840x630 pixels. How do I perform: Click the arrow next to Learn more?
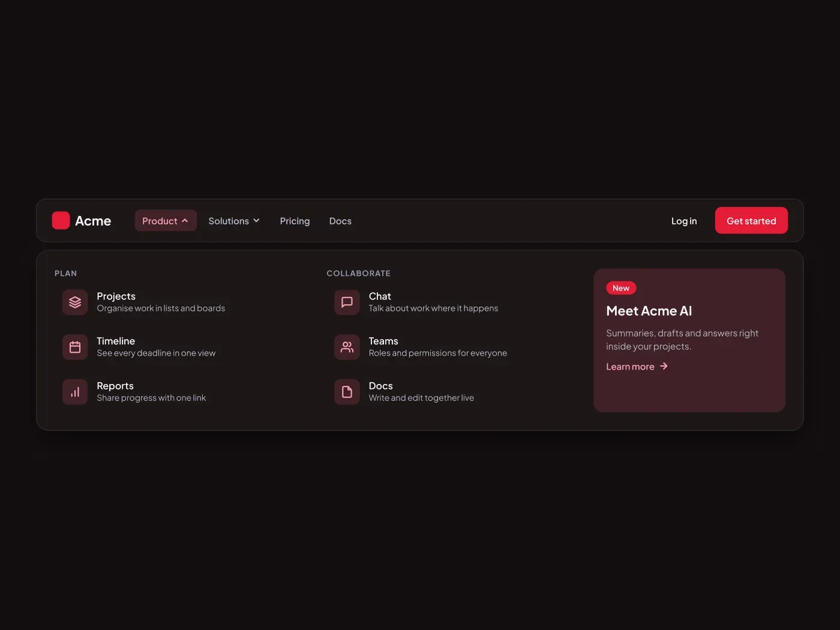664,366
